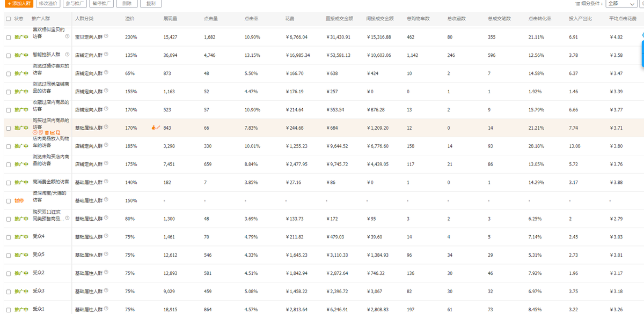Click bid edit icon beside 170% in highlighted row
Viewport: 644px width, 314px height.
point(156,128)
